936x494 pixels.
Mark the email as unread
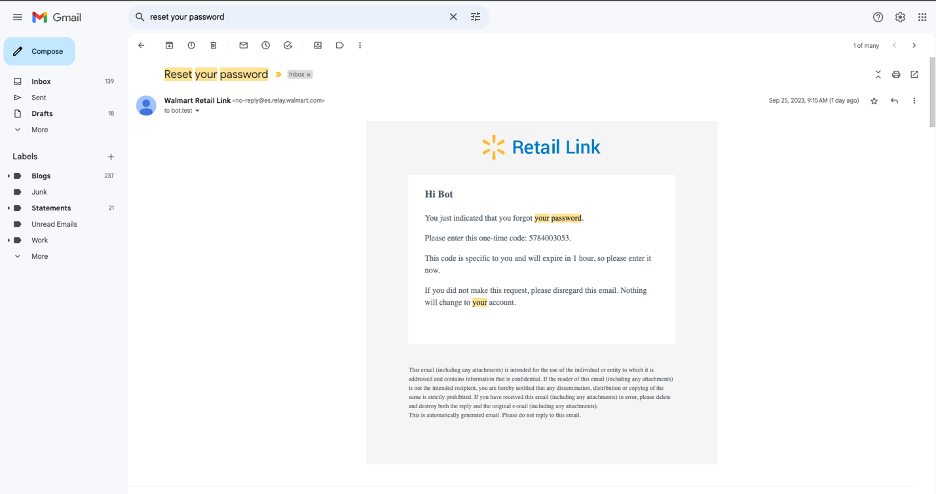click(243, 45)
